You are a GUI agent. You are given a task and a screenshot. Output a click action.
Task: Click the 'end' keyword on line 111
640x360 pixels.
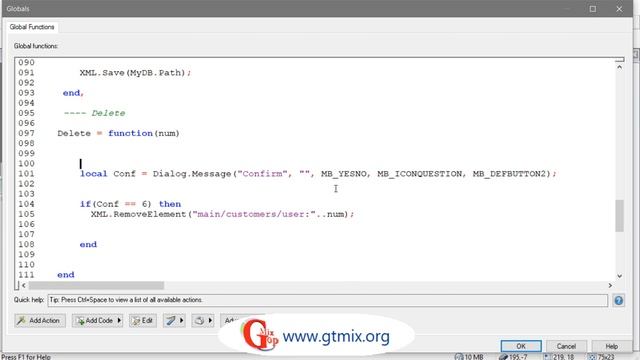tap(66, 275)
